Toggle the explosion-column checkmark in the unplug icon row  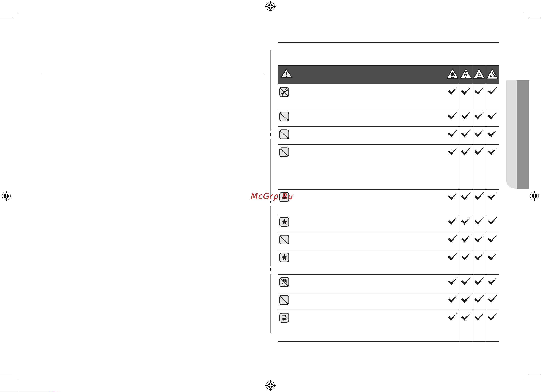pos(492,317)
